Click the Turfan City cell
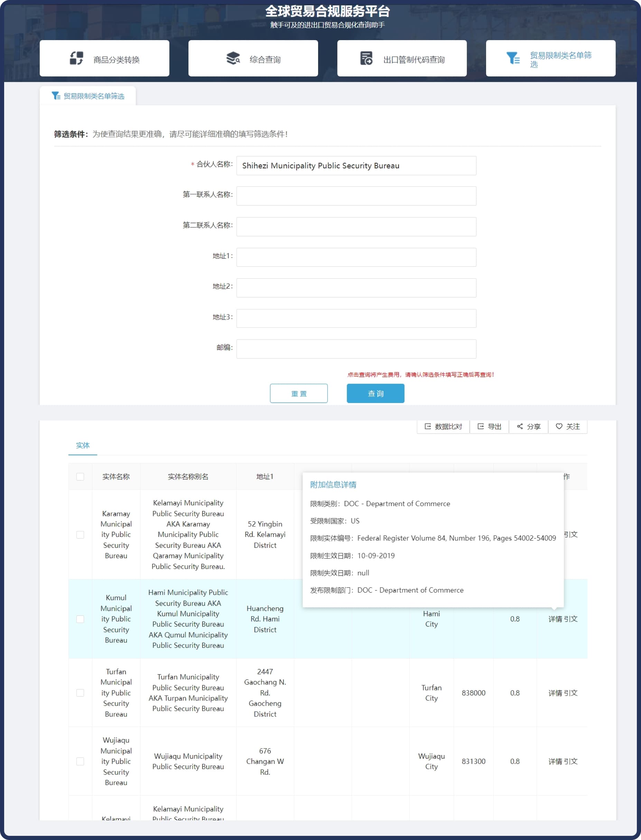 pyautogui.click(x=431, y=693)
